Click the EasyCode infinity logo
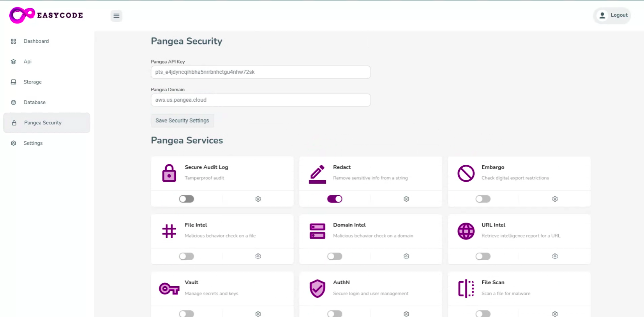 (22, 15)
